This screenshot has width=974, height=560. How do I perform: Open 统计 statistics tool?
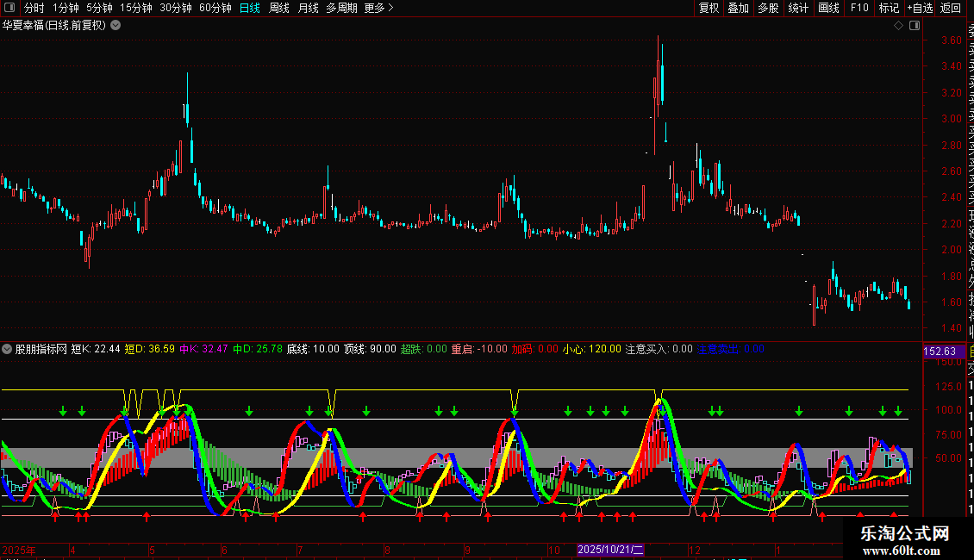(x=798, y=8)
